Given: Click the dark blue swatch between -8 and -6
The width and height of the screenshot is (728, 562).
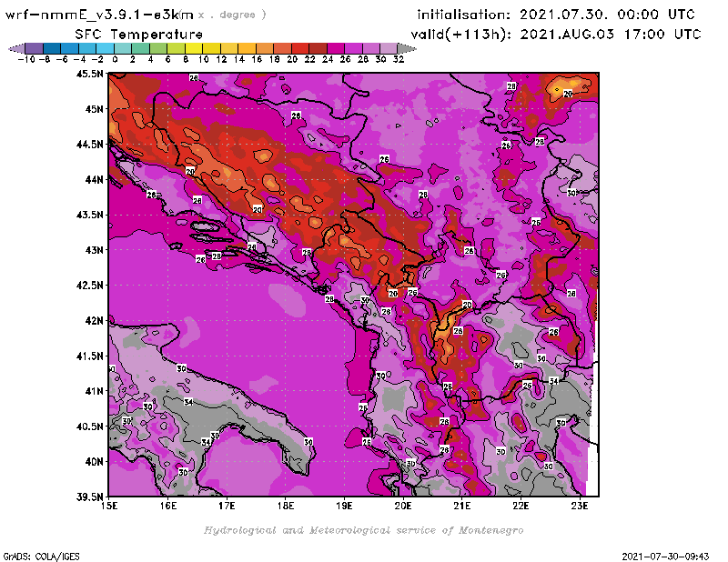Looking at the screenshot, I should [52, 48].
